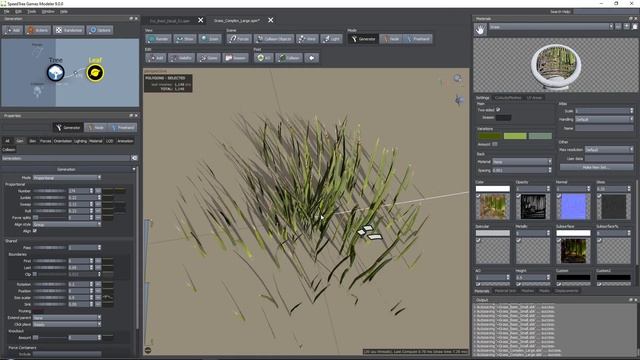Open the File menu
The image size is (640, 360).
pos(7,11)
